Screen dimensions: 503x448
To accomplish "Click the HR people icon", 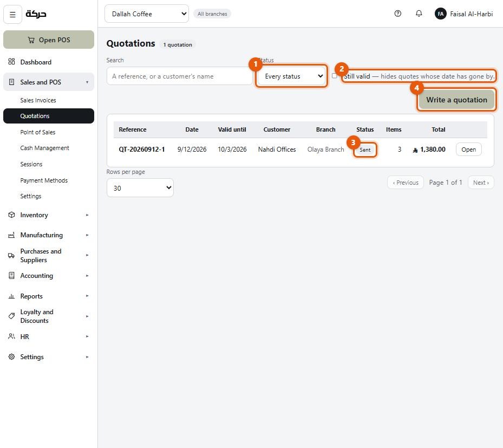I will click(x=11, y=336).
